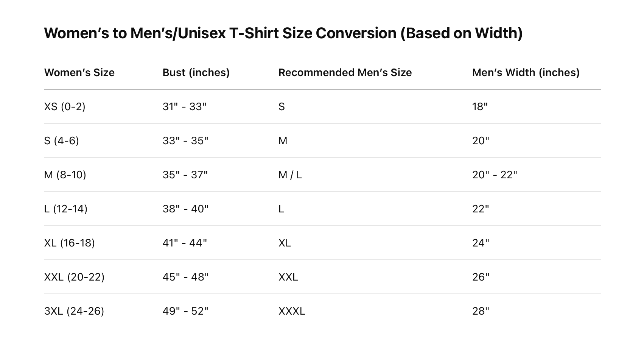The height and width of the screenshot is (340, 644).
Task: Click the M / L recommended men's size
Action: [290, 175]
